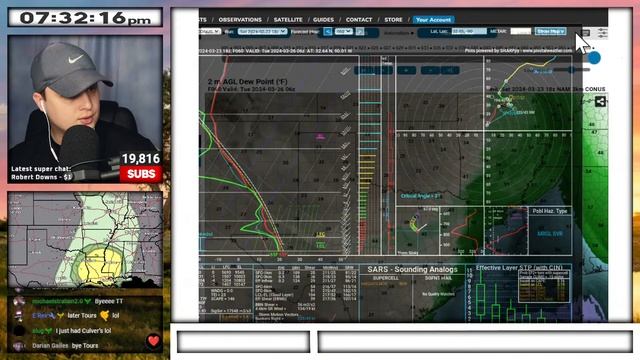Adjust the overlay opacity slider
Screen dimensions: 640x360
pyautogui.click(x=571, y=70)
